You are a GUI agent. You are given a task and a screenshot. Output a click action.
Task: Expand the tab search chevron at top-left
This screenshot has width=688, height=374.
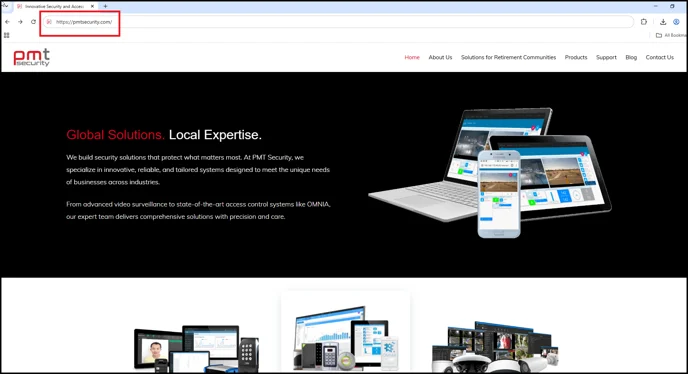point(5,5)
